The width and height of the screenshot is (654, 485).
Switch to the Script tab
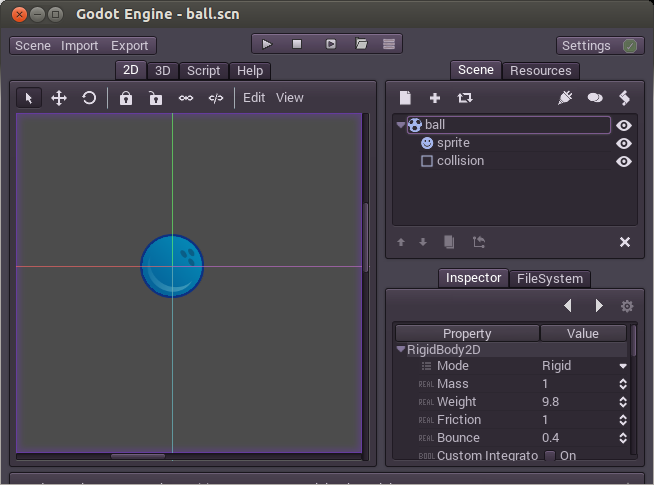pos(203,71)
